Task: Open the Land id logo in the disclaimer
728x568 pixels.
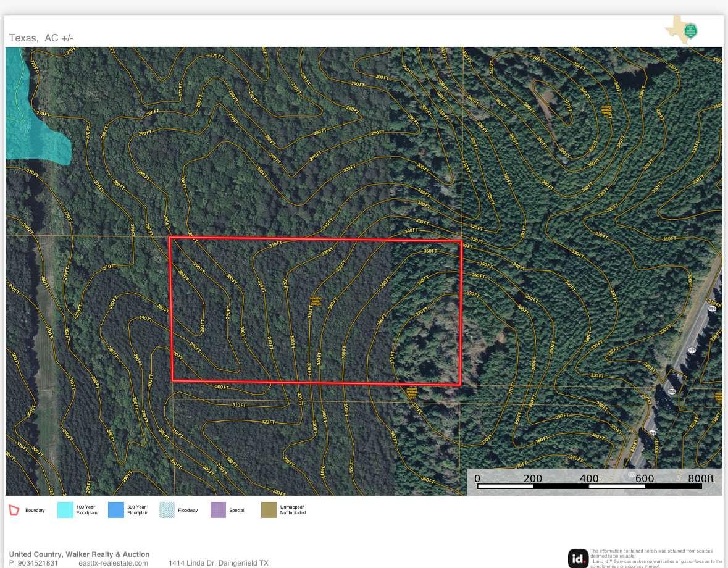Action: click(579, 557)
